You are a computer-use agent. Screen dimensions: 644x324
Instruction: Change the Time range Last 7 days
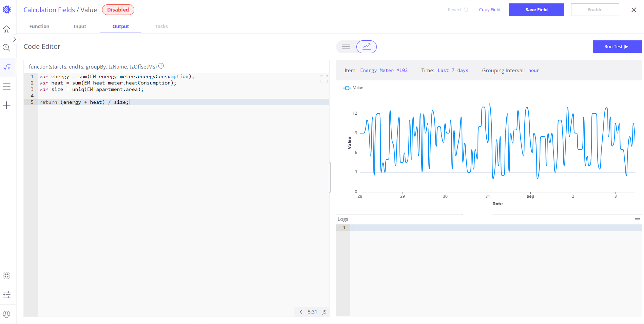[453, 71]
